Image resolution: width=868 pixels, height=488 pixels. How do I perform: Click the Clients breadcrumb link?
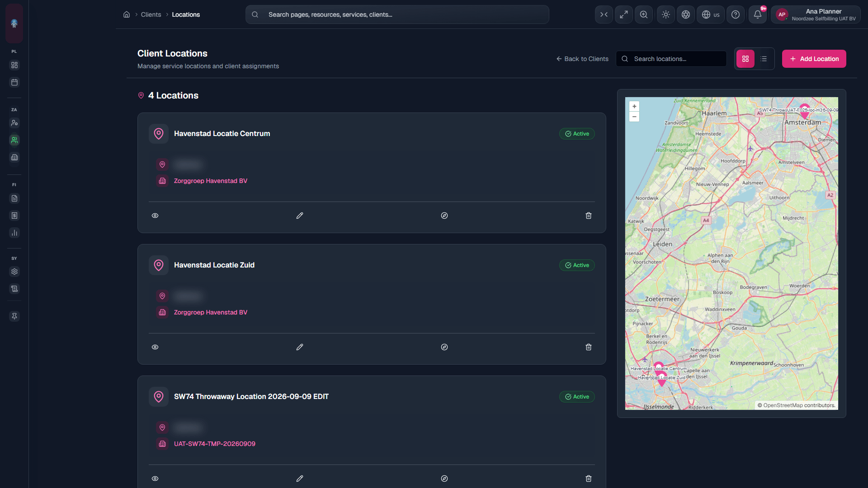coord(151,14)
